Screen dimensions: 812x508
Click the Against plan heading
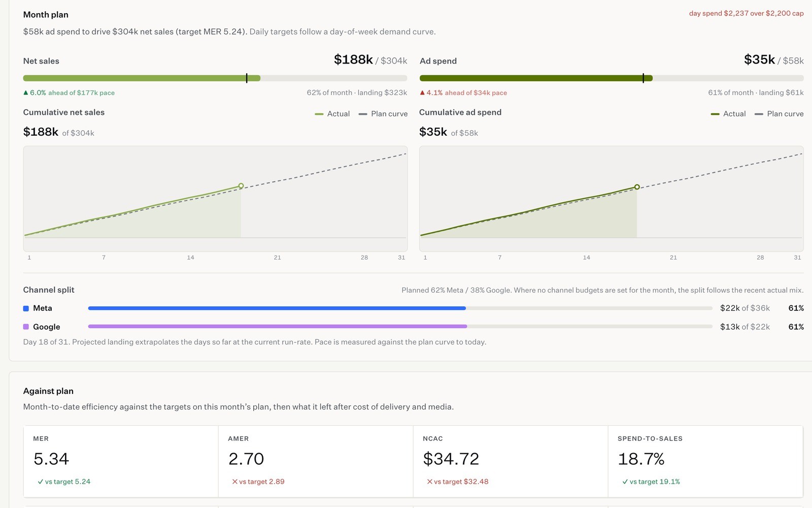click(x=48, y=391)
